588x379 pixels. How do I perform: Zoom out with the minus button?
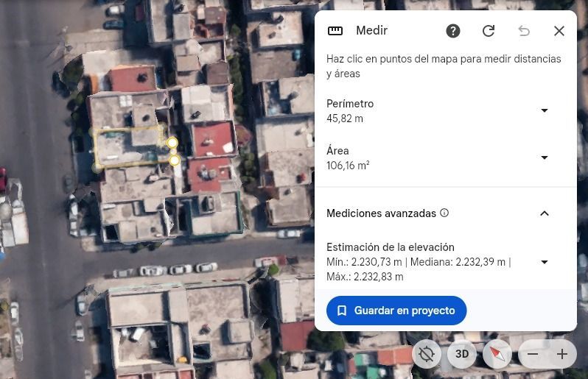tap(533, 354)
